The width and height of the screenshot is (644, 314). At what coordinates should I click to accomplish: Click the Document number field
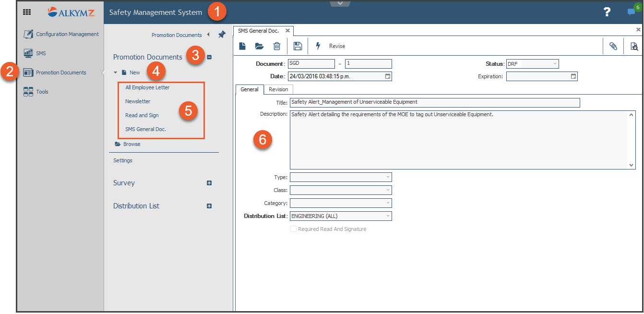[369, 63]
